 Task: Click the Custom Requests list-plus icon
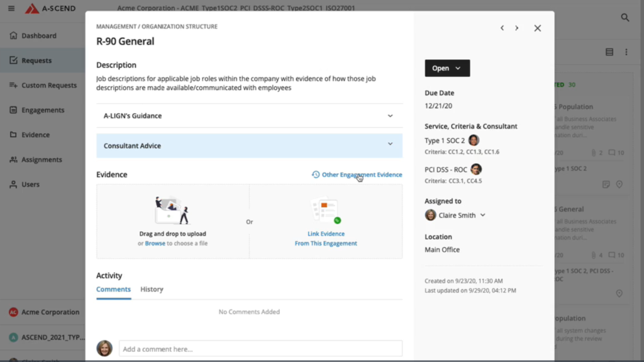coord(13,85)
